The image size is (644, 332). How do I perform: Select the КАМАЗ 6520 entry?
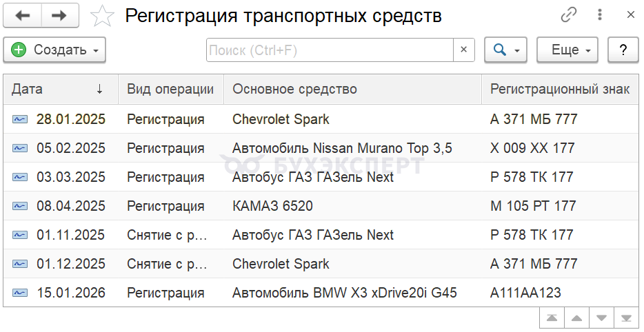271,206
